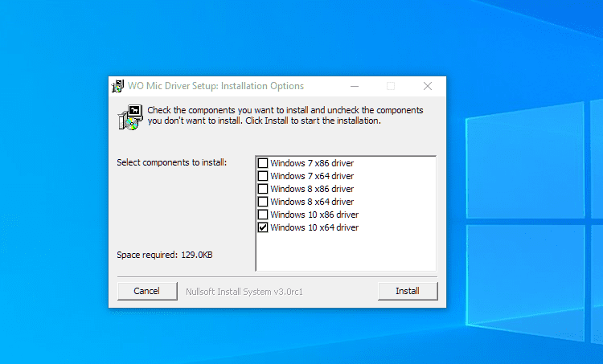Click 'Select components to install:' label
Screen dimensions: 603x364
coord(171,162)
